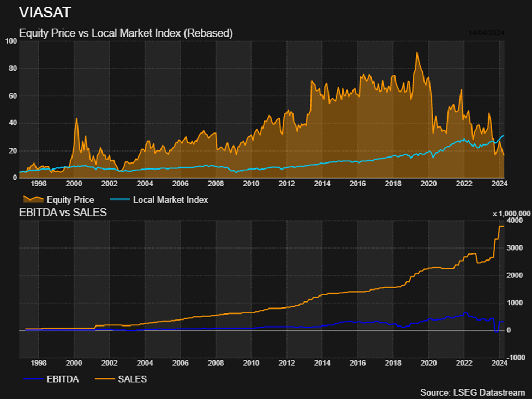Select the 'Equity Price' legend label
The height and width of the screenshot is (399, 532).
tap(70, 199)
